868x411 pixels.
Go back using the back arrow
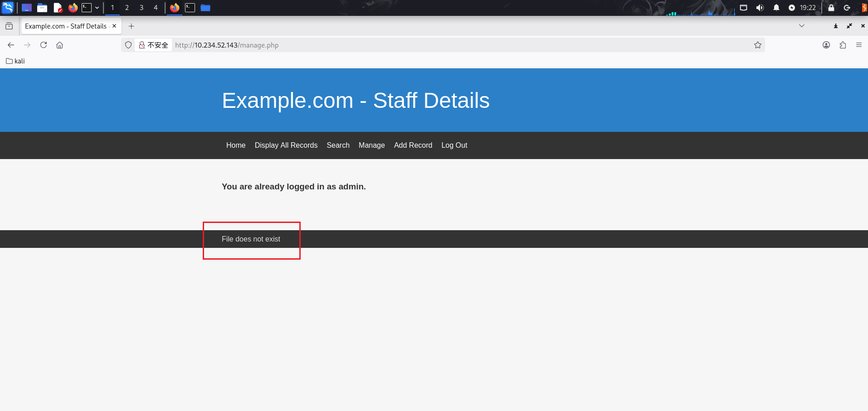pyautogui.click(x=11, y=45)
